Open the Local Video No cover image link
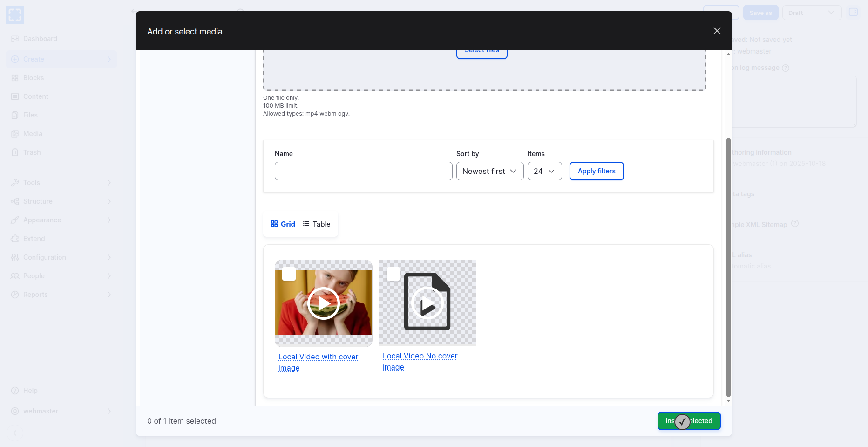 tap(420, 362)
